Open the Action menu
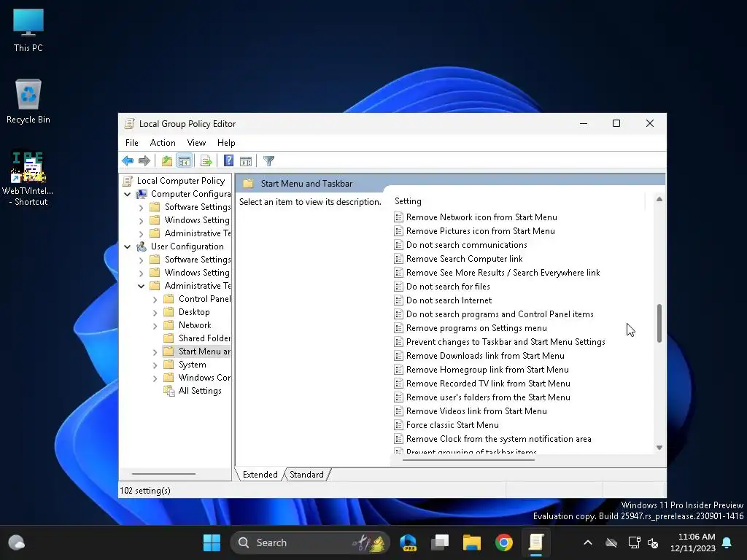Screen dimensions: 747x560 (163, 143)
